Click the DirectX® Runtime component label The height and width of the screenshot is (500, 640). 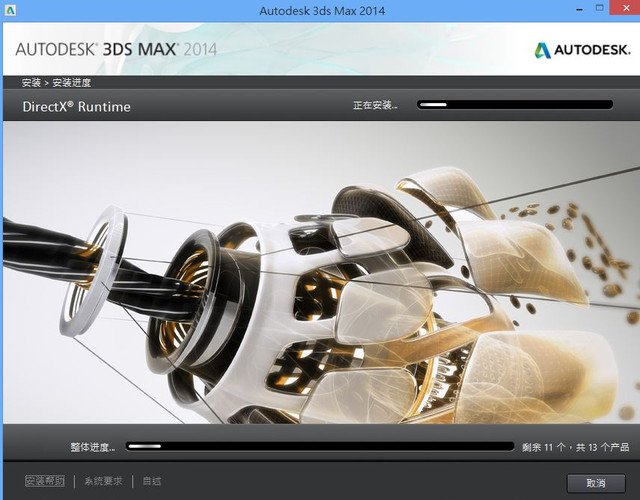[x=77, y=107]
